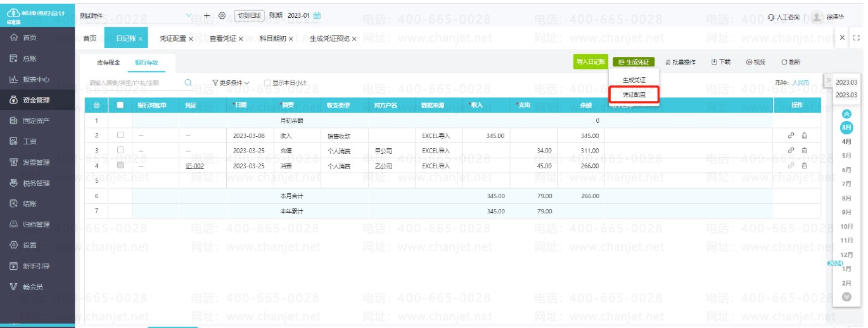Click the link icon in the 充值 row
Viewport: 868px width, 328px height.
click(791, 150)
